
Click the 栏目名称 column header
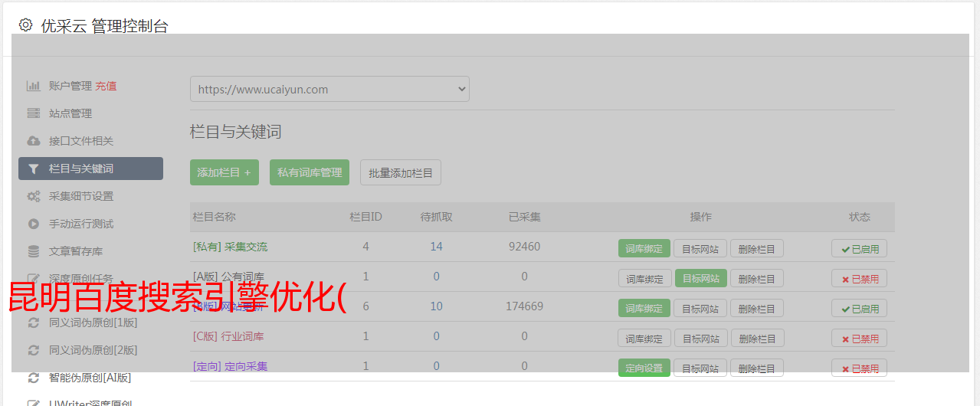(214, 217)
